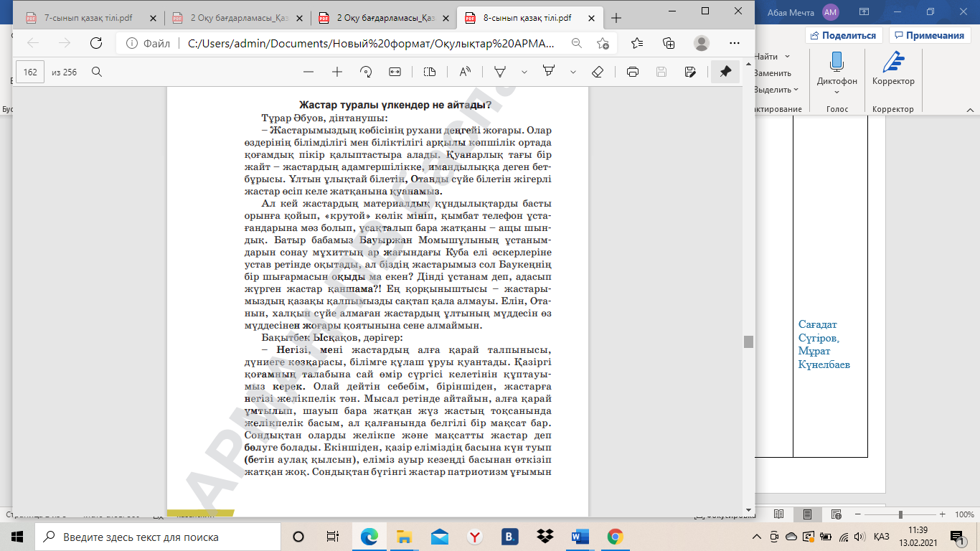
Task: Click the Word Поделиться button
Action: point(844,35)
